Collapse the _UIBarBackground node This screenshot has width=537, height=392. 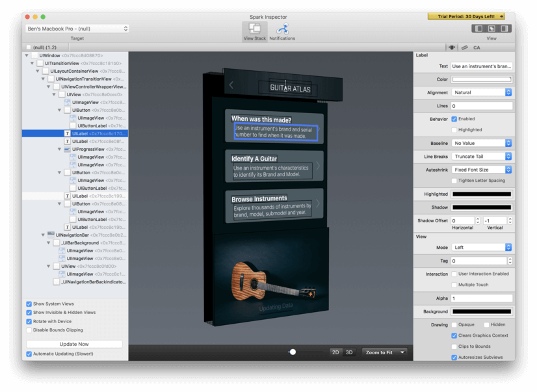49,242
